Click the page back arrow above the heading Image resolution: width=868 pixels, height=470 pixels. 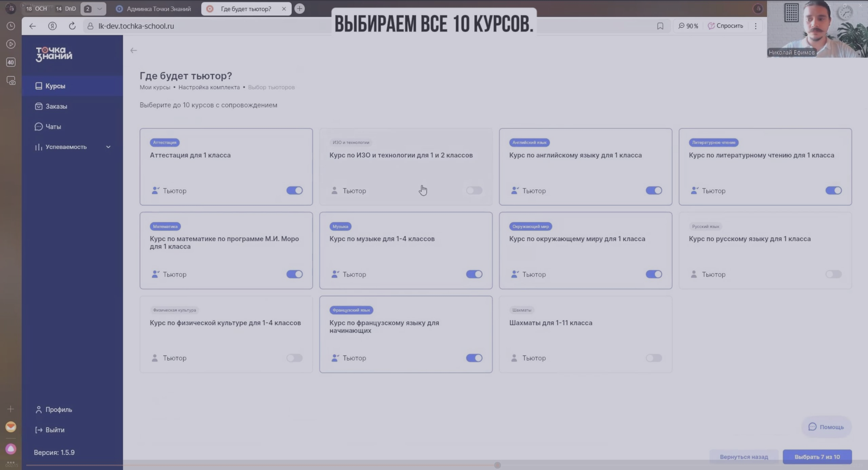coord(133,50)
